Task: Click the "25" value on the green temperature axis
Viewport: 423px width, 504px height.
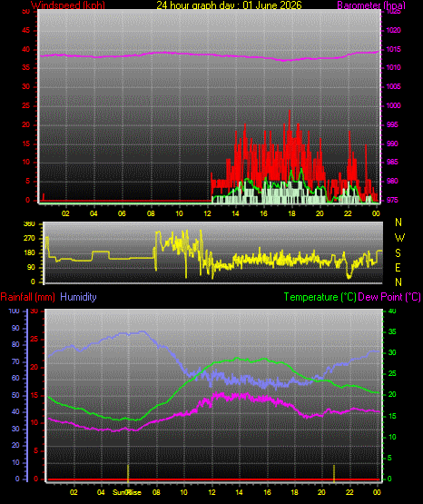Action: tap(392, 373)
